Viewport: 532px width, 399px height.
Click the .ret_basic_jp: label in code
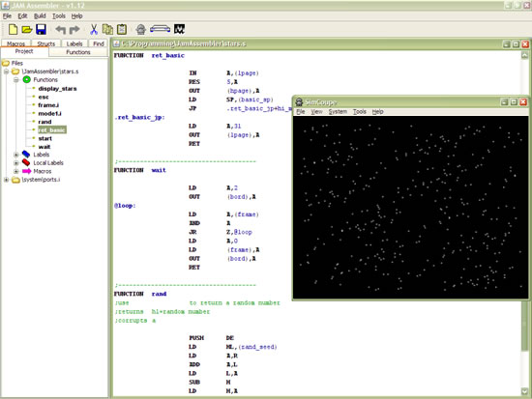140,117
